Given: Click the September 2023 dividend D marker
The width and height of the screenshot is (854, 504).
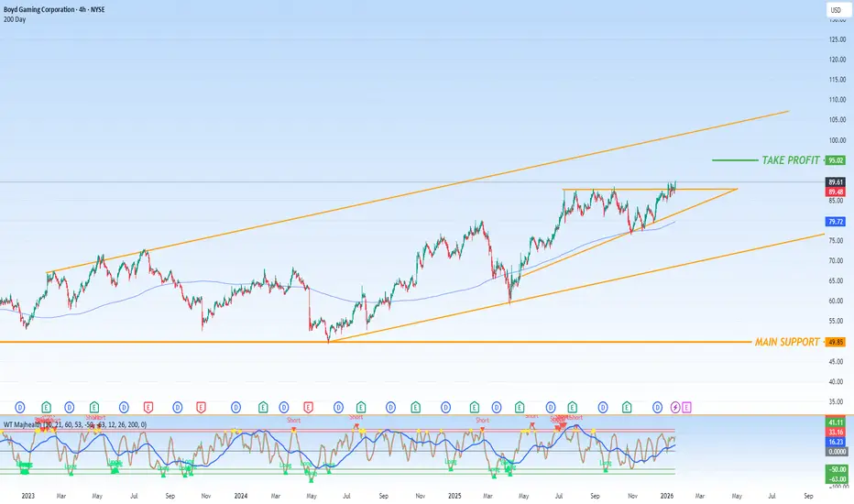Looking at the screenshot, I should pyautogui.click(x=178, y=407).
